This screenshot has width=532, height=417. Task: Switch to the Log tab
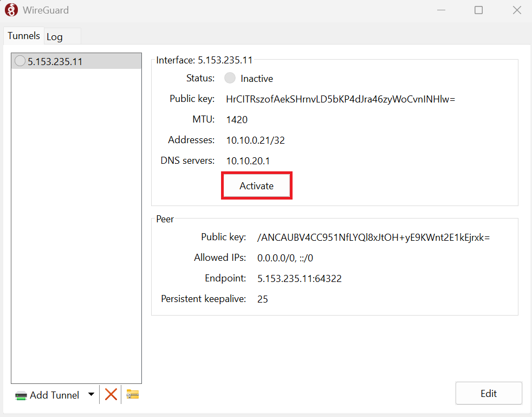(x=55, y=37)
